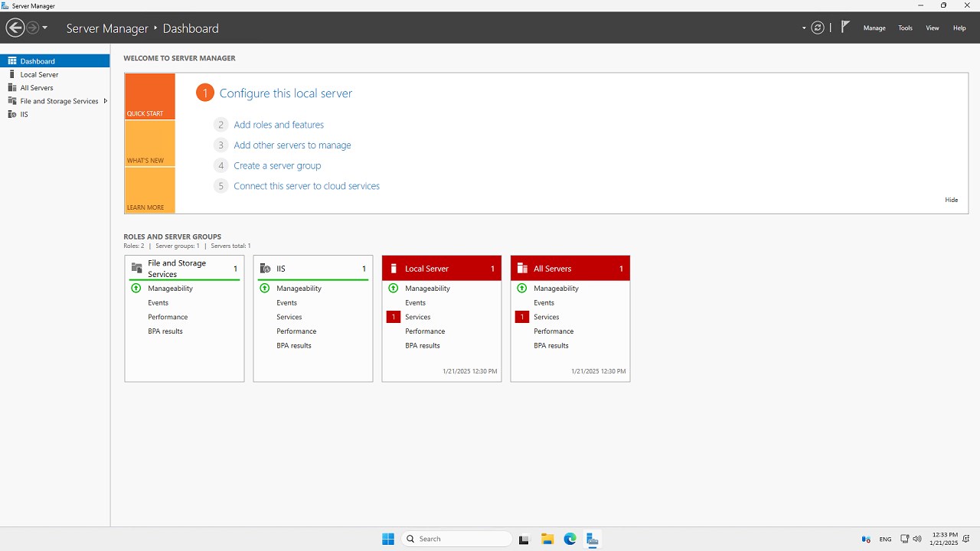Click Performance in the IIS tile
The width and height of the screenshot is (980, 551).
click(x=296, y=331)
